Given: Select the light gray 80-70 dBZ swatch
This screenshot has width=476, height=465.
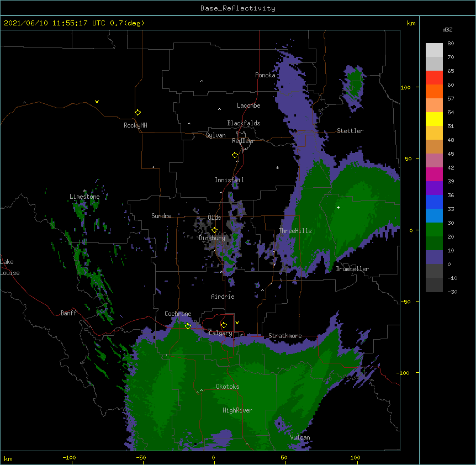Looking at the screenshot, I should pyautogui.click(x=434, y=50).
